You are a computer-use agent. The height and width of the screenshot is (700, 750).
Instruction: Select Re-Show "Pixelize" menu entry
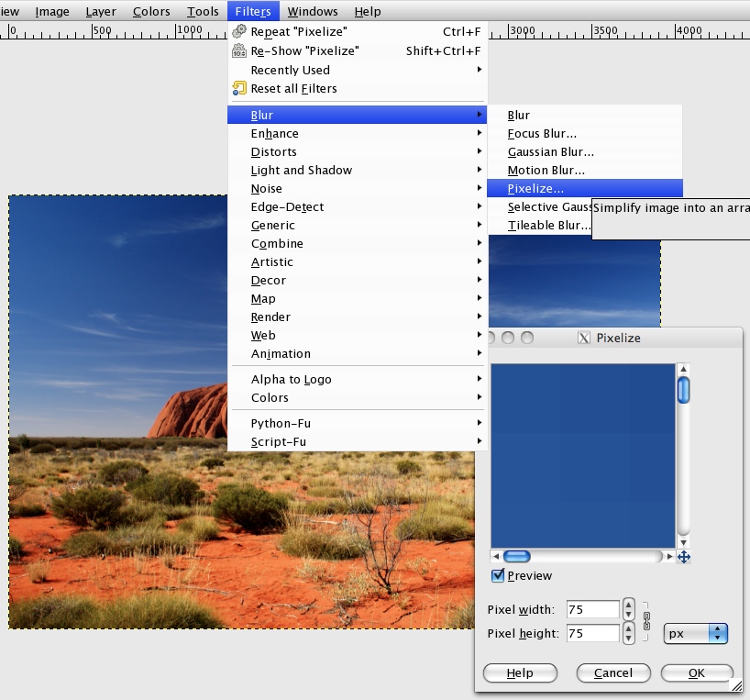coord(358,50)
